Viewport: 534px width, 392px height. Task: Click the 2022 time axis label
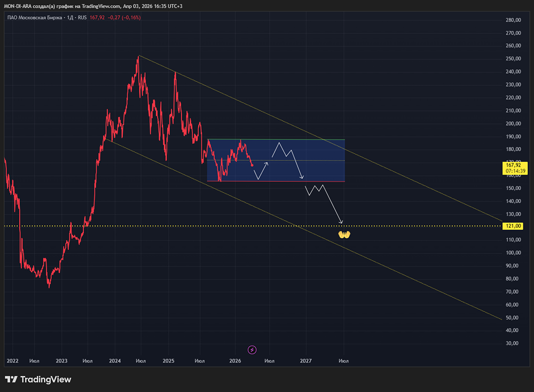pyautogui.click(x=13, y=360)
